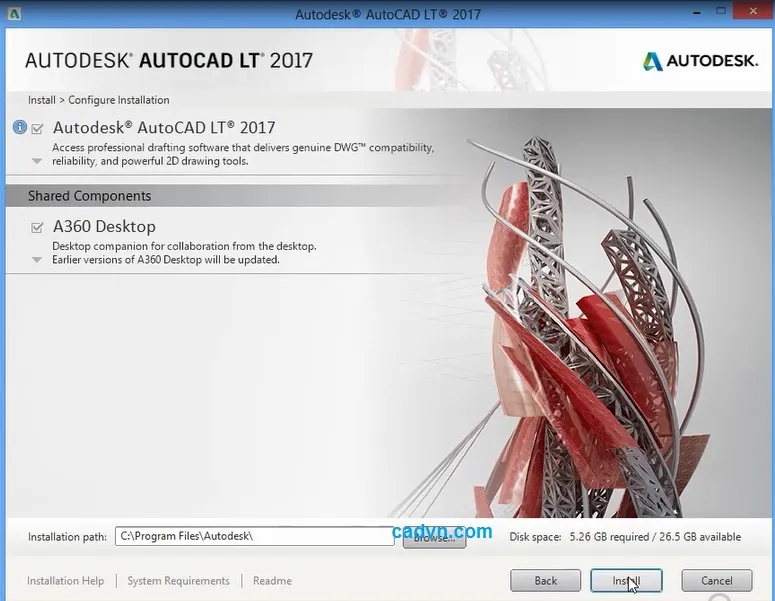
Task: Click the Install button
Action: point(626,581)
